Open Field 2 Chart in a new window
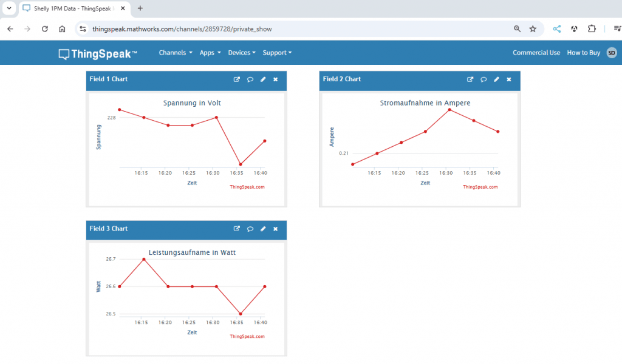This screenshot has height=364, width=622. pos(470,79)
